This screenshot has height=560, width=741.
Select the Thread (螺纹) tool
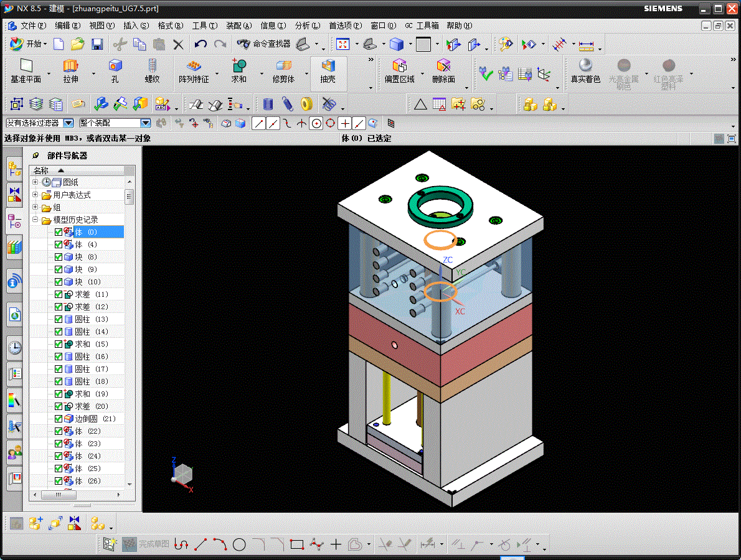click(152, 72)
